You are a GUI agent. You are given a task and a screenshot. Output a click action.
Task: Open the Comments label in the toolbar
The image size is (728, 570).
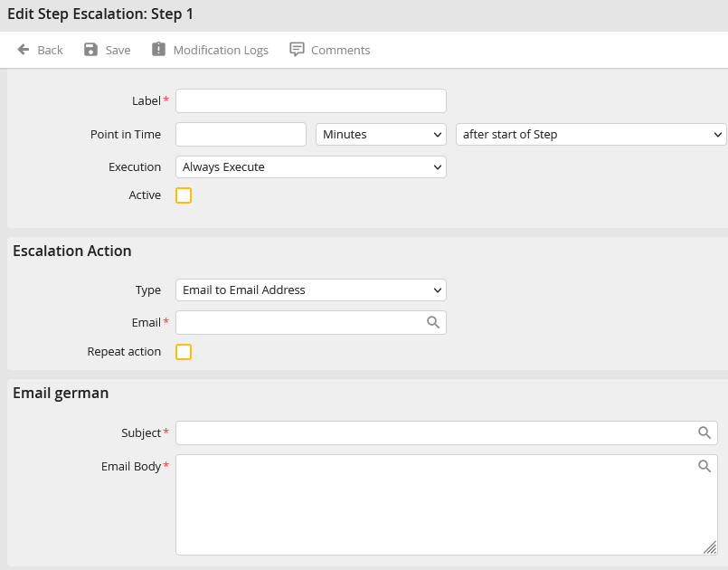340,50
